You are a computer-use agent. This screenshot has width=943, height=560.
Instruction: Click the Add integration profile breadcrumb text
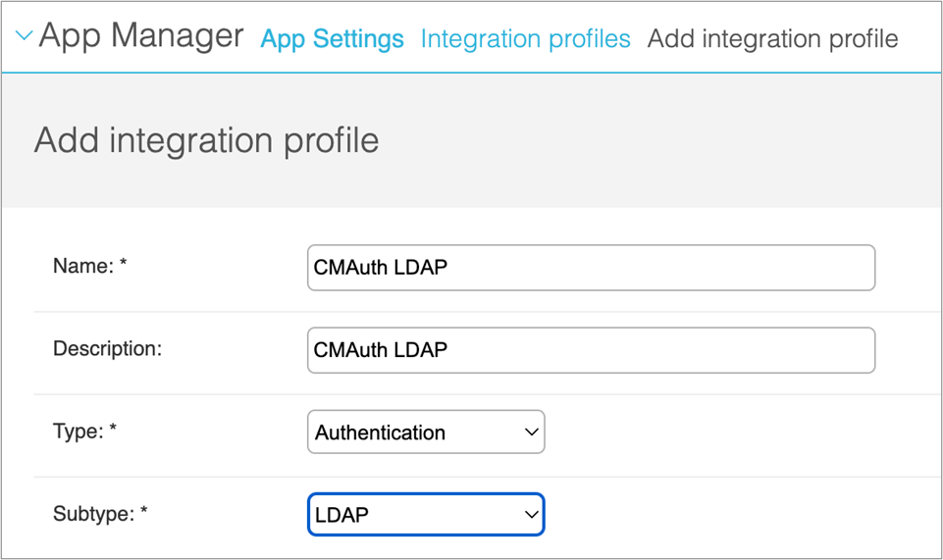(772, 39)
